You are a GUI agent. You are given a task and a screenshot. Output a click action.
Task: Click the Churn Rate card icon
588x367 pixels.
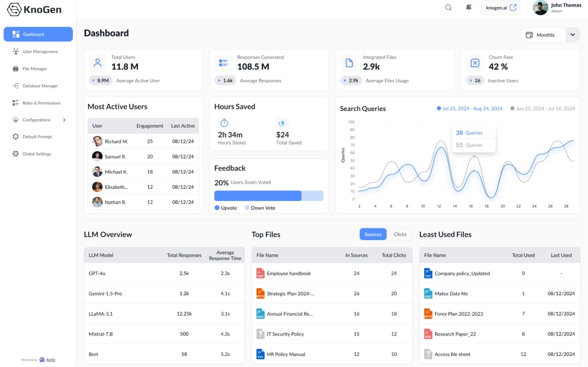(475, 63)
